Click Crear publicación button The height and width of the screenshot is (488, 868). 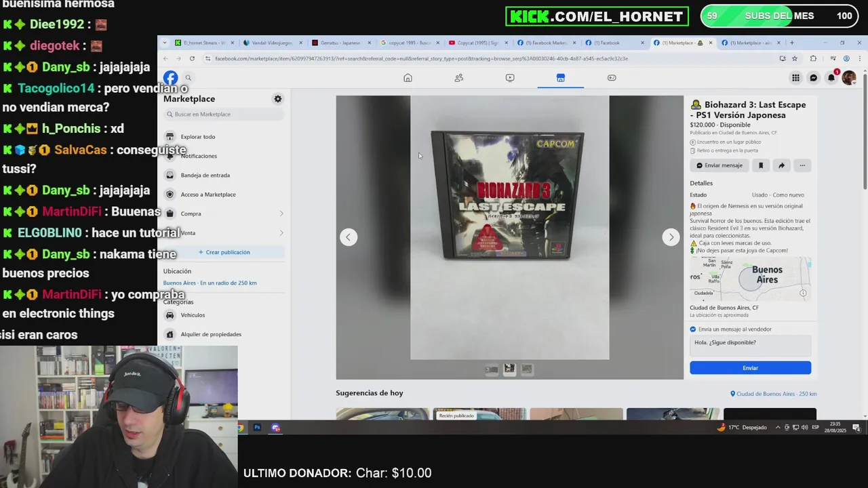[224, 252]
